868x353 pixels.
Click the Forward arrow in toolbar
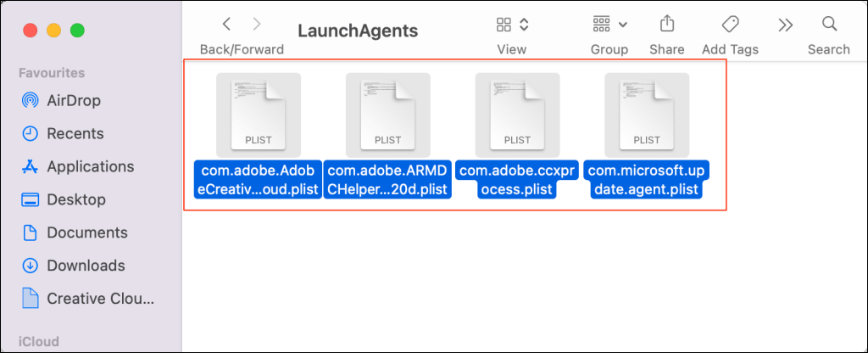(256, 25)
